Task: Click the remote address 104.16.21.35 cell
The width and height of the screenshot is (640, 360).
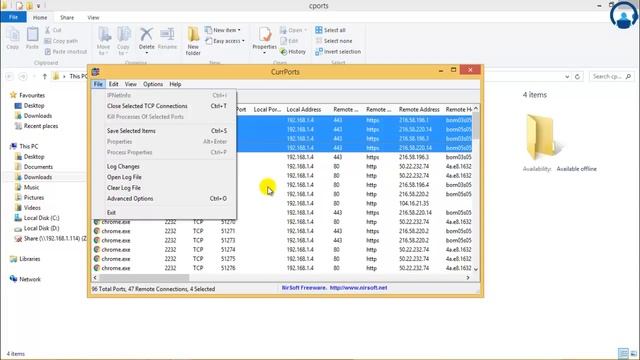Action: [414, 203]
